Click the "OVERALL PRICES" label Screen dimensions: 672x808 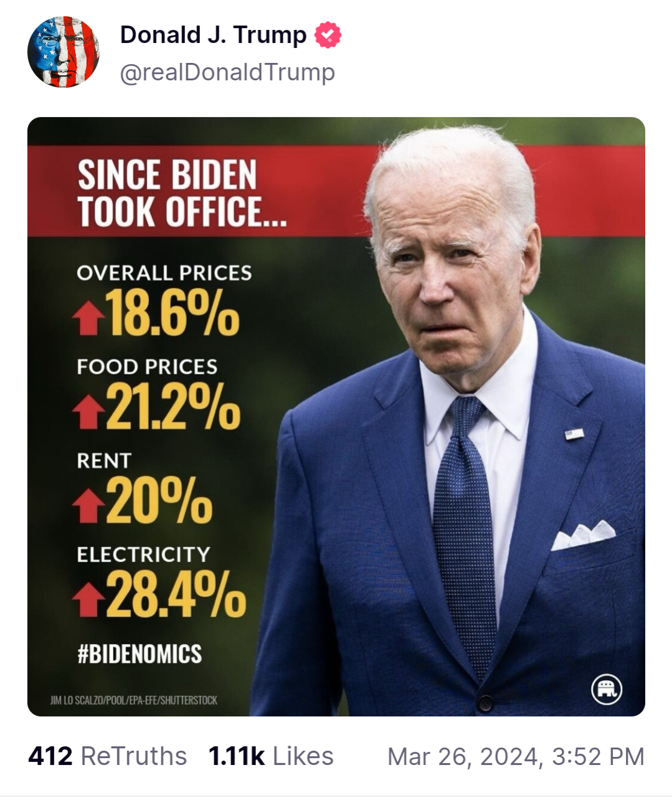(x=164, y=273)
